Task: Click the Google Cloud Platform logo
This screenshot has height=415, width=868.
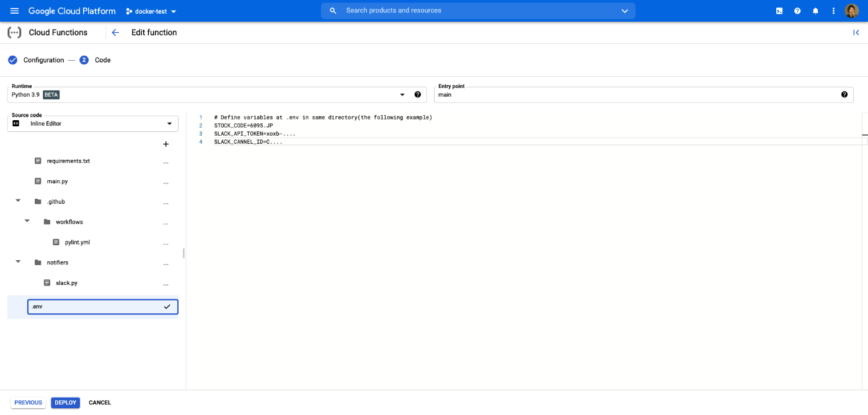Action: point(72,11)
